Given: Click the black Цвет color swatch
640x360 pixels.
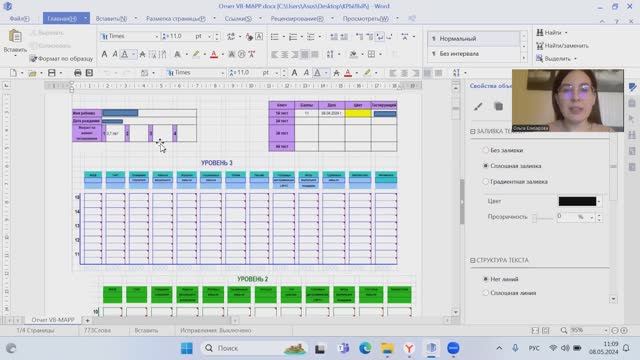Looking at the screenshot, I should (x=577, y=201).
